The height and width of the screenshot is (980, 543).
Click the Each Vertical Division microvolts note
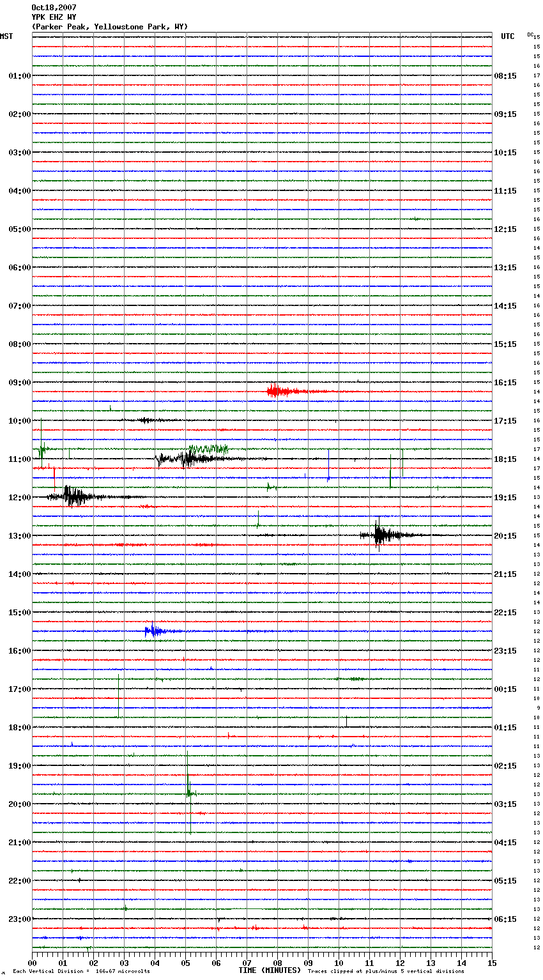(81, 972)
